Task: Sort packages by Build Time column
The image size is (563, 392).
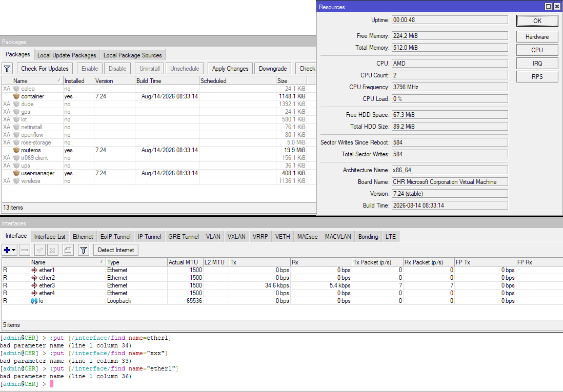Action: point(167,81)
